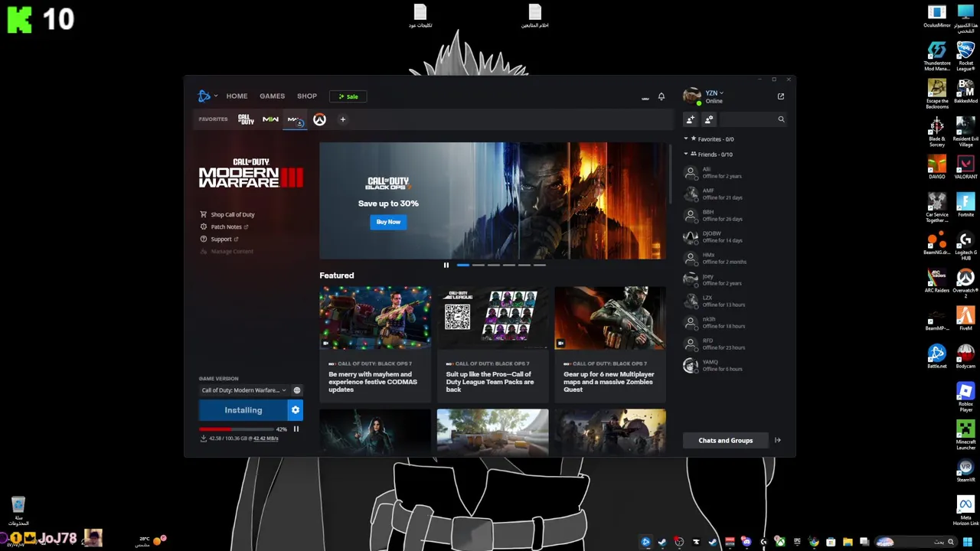Open SteamVR desktop shortcut
The height and width of the screenshot is (551, 980).
pos(965,470)
